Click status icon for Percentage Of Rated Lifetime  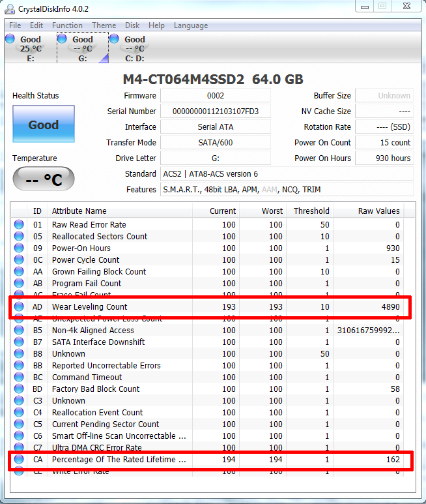pyautogui.click(x=19, y=459)
